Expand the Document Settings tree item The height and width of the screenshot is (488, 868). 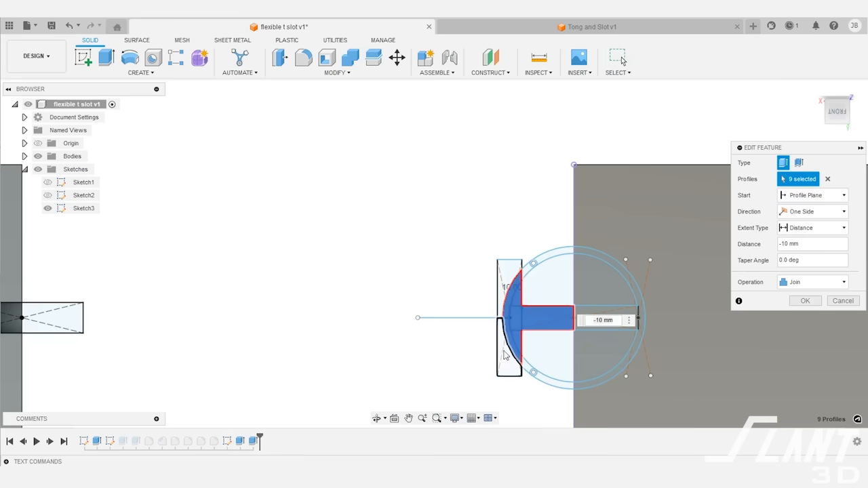click(x=24, y=117)
